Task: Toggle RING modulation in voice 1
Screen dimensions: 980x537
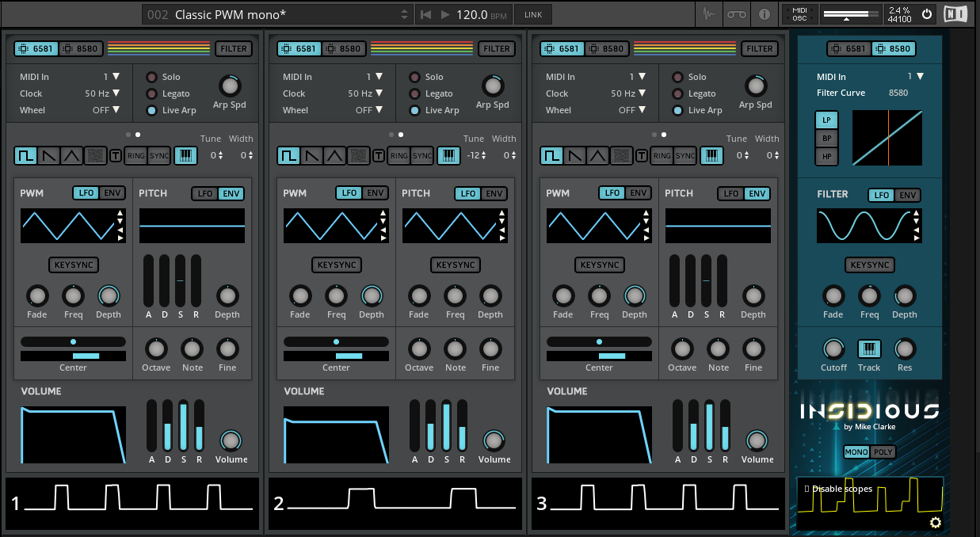Action: click(136, 156)
